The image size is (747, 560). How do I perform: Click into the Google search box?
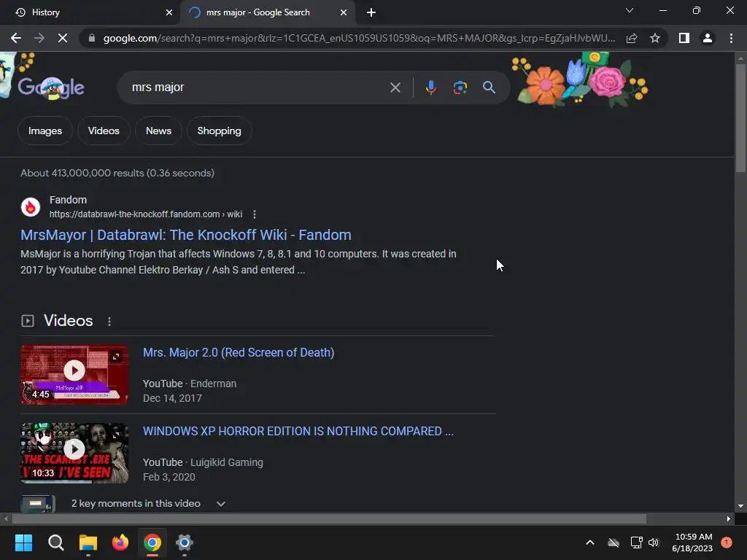(258, 87)
